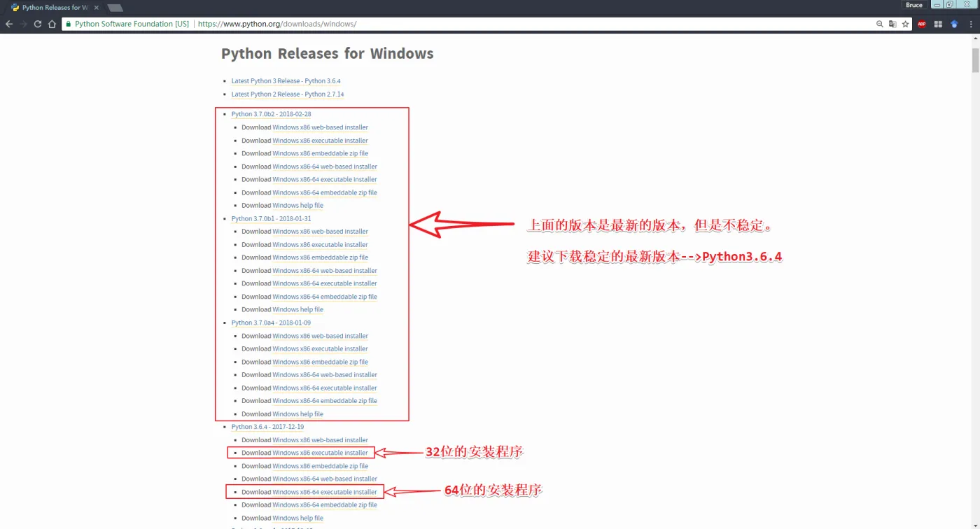
Task: Download 3.7.0b1 Windows x86 web-based installer
Action: (x=320, y=232)
